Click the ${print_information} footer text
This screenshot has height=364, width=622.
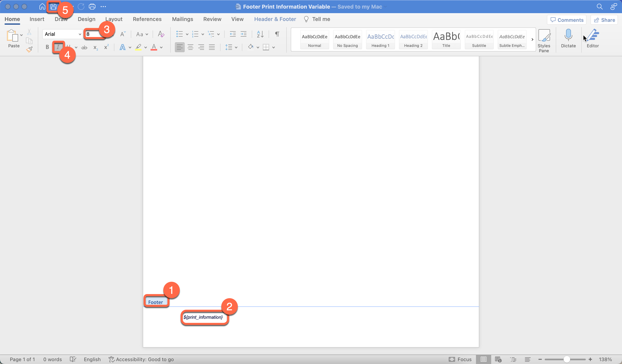(x=203, y=317)
